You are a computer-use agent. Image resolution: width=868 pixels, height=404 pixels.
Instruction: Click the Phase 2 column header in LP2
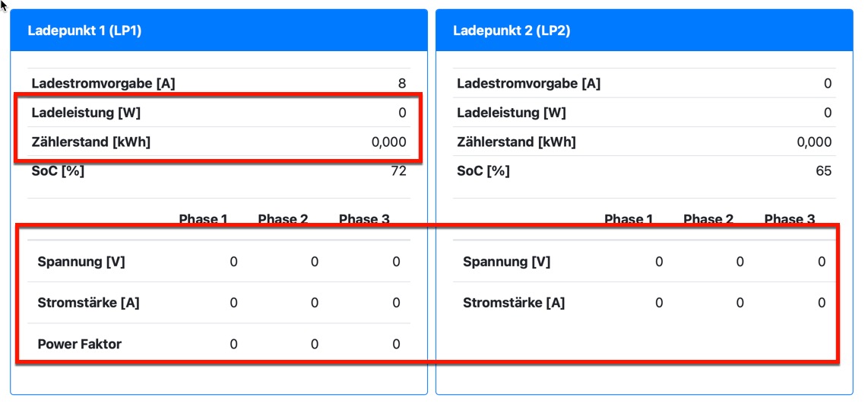click(708, 219)
